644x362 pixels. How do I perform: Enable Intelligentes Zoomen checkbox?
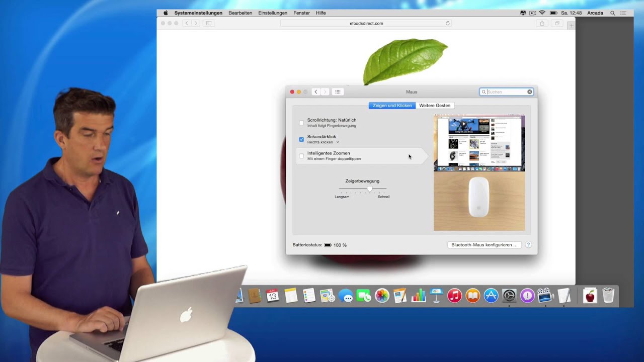tap(301, 156)
